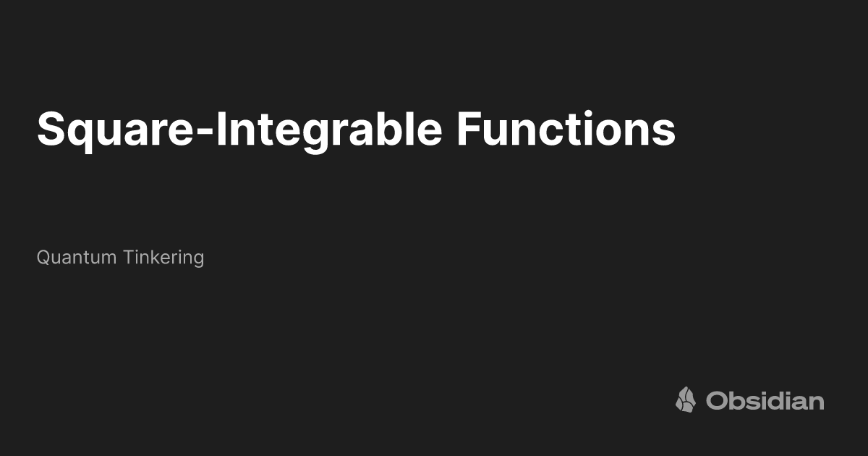The width and height of the screenshot is (868, 456).
Task: Select the Quantum Tinkering site name
Action: click(120, 257)
